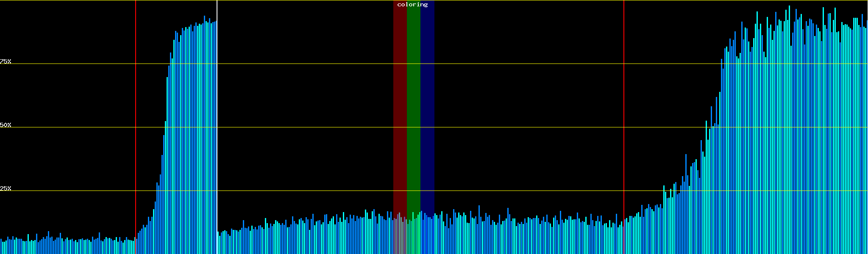Click the 50% axis label
The height and width of the screenshot is (254, 868).
pyautogui.click(x=6, y=125)
